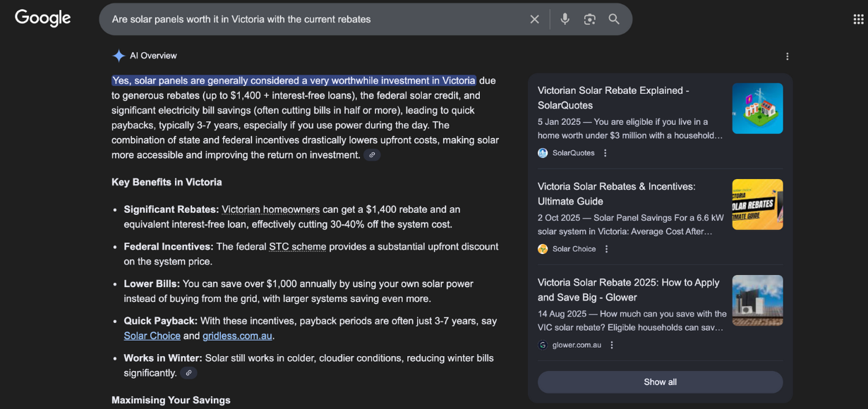Click the Google logo
868x409 pixels.
point(43,18)
